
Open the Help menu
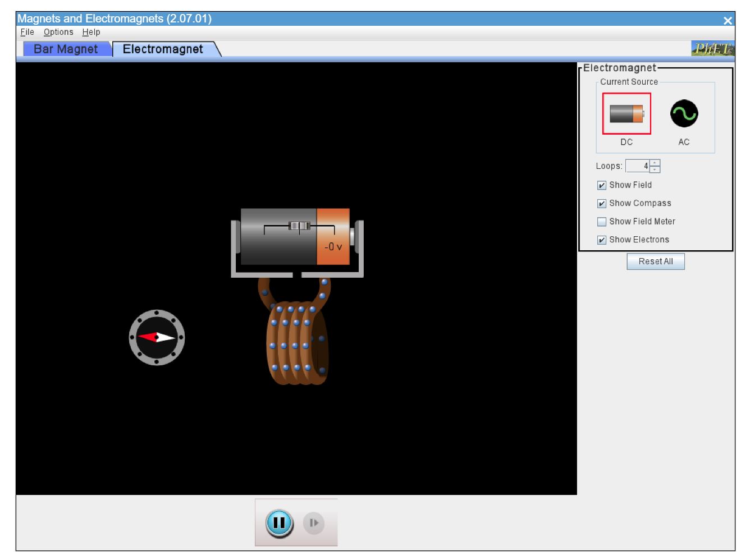(93, 33)
